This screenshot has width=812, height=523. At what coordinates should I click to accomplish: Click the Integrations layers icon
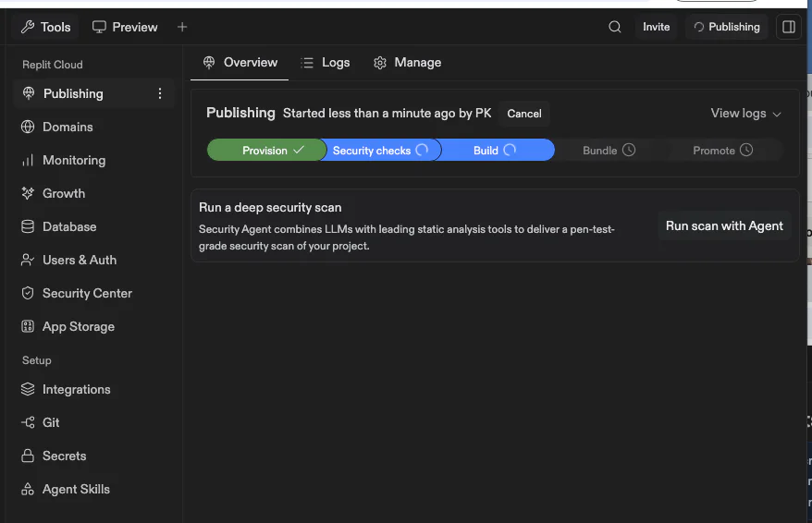28,389
